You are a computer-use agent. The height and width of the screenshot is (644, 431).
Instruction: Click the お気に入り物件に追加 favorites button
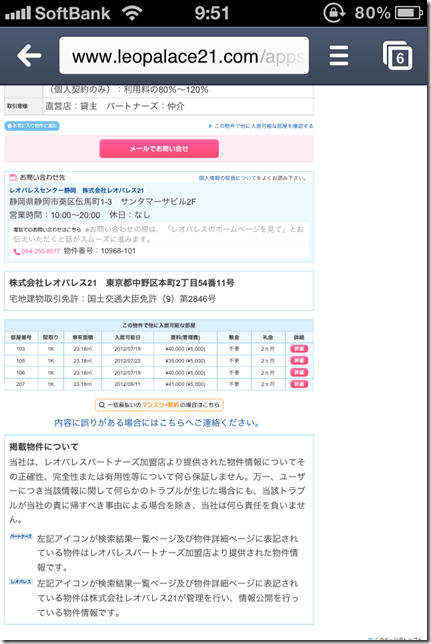[x=32, y=126]
